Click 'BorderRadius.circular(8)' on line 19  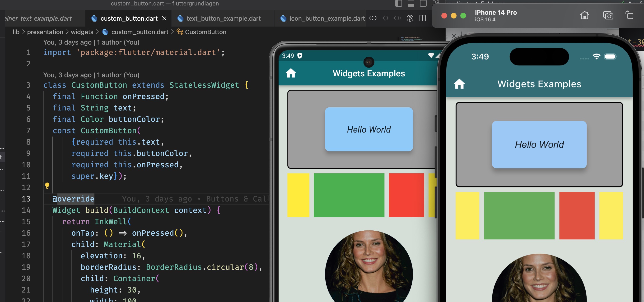(x=201, y=267)
